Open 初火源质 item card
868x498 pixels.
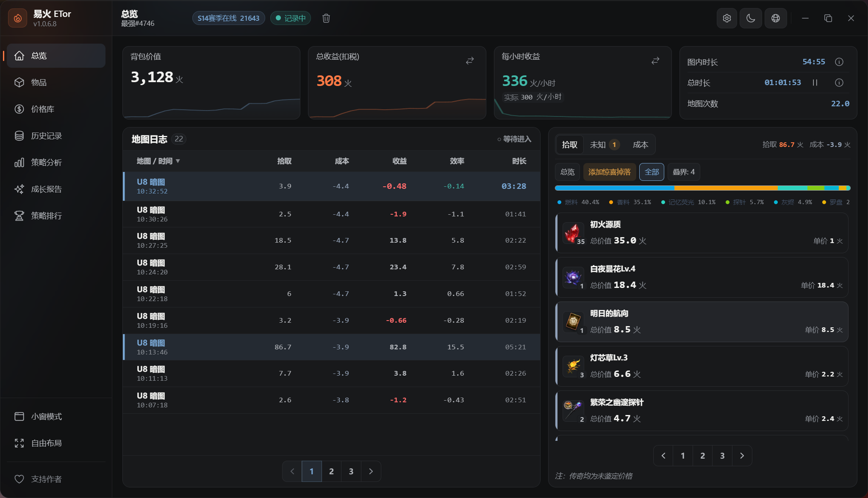click(702, 233)
